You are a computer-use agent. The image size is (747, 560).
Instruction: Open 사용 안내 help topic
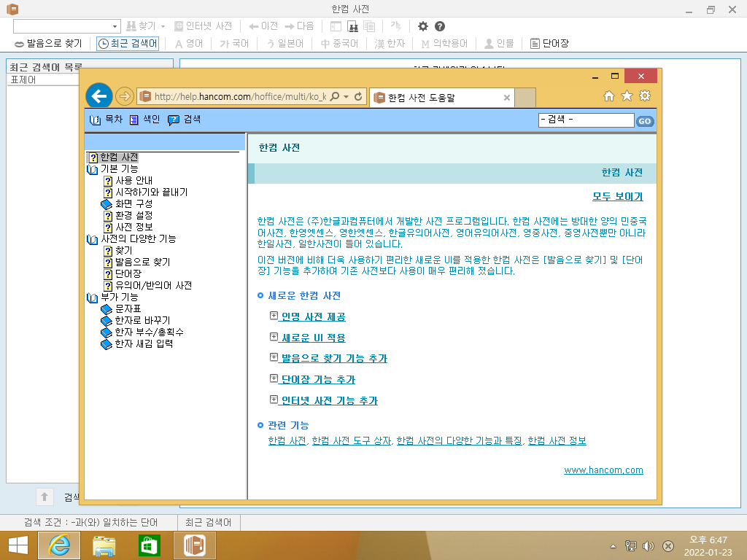coord(134,181)
